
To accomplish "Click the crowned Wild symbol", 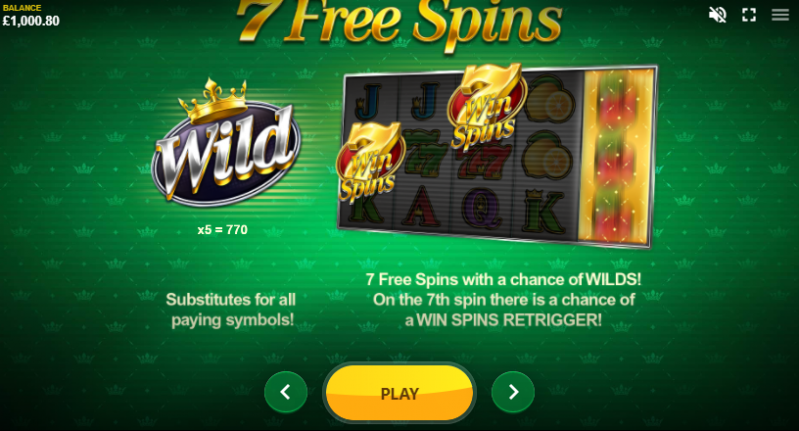I will click(x=226, y=145).
